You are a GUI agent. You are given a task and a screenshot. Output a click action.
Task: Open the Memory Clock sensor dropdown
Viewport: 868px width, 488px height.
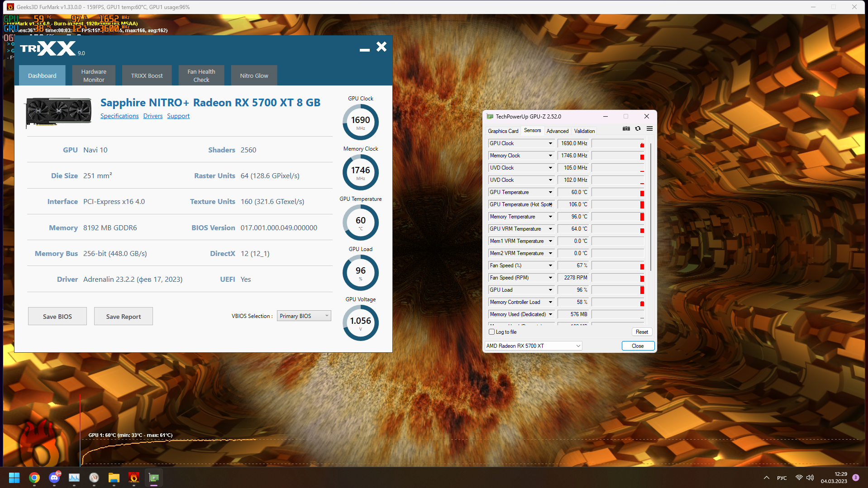(550, 156)
